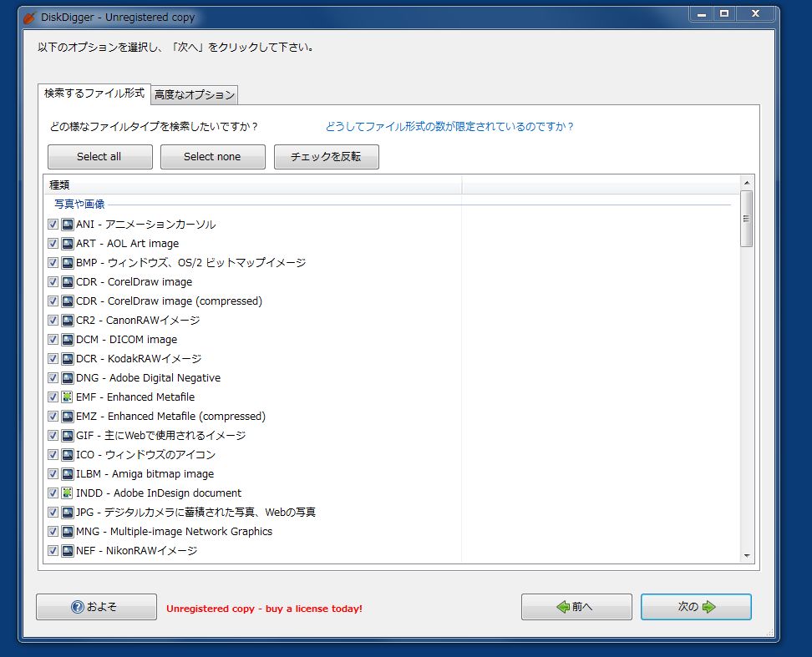Click the ICO file type icon
812x657 pixels.
click(68, 455)
